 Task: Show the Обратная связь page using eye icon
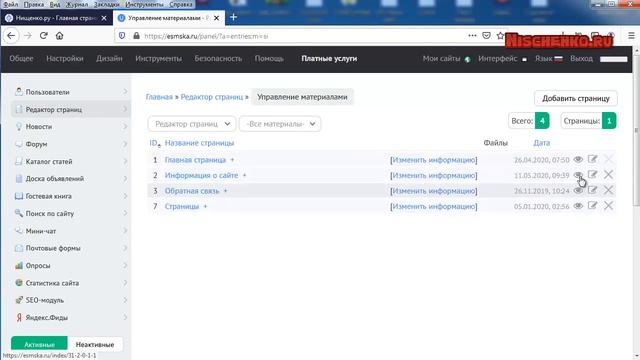click(x=578, y=191)
